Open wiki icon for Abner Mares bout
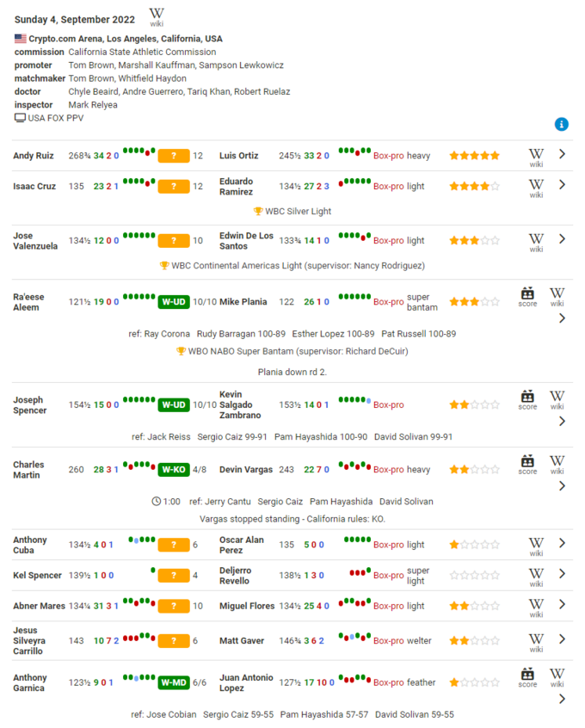585x728 pixels. 536,607
